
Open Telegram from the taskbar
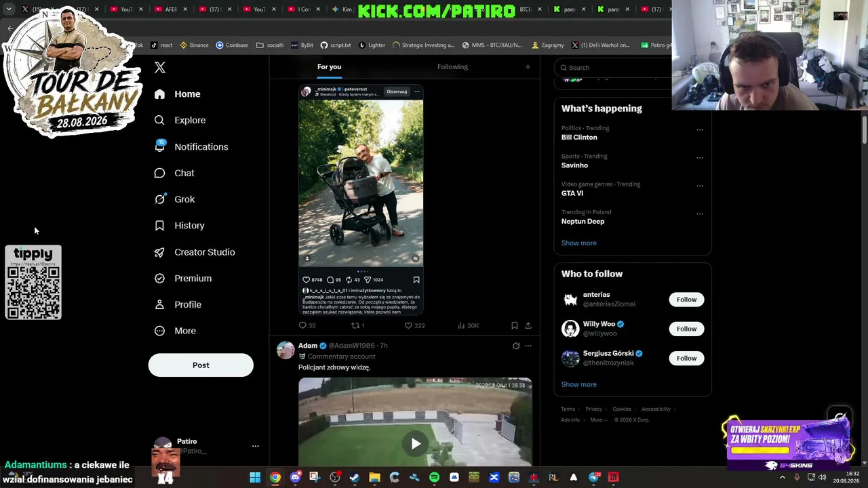pyautogui.click(x=594, y=477)
